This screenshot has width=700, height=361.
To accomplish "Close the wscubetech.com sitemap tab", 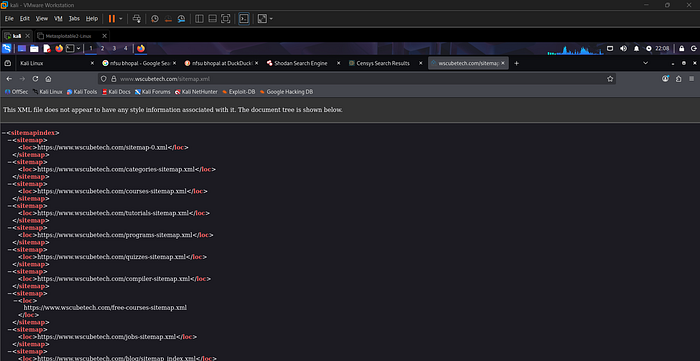I will point(503,63).
